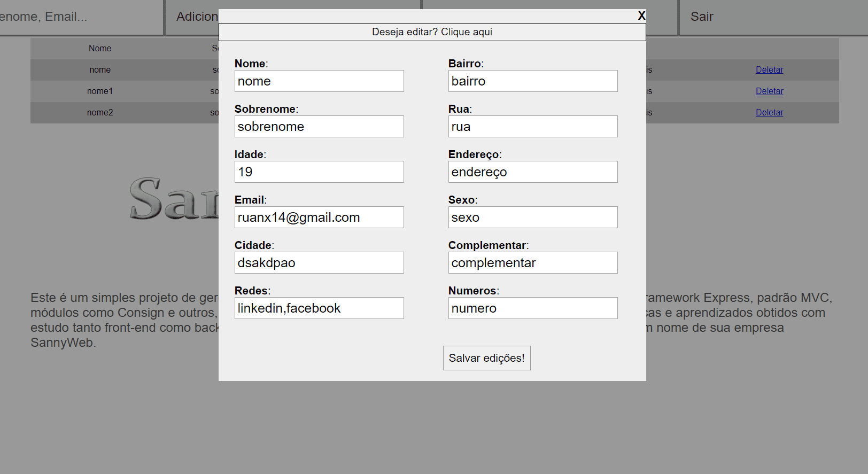The image size is (868, 474).
Task: Click the Sexo input field
Action: point(533,217)
